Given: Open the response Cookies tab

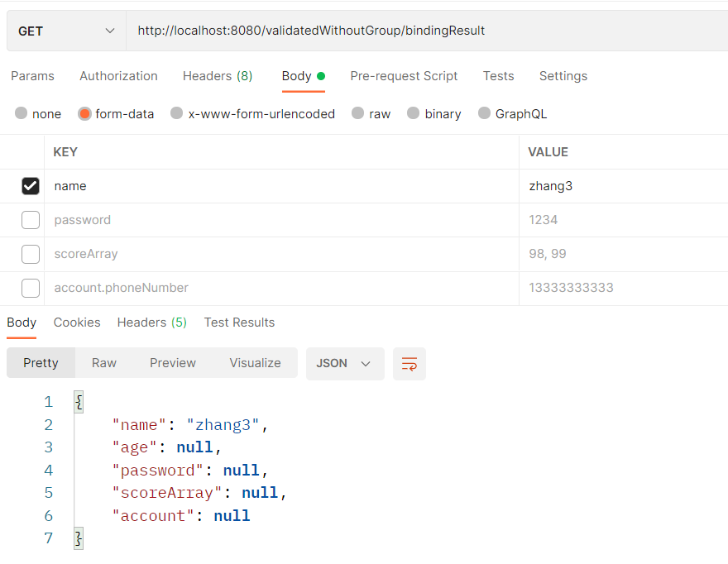Looking at the screenshot, I should click(x=77, y=323).
